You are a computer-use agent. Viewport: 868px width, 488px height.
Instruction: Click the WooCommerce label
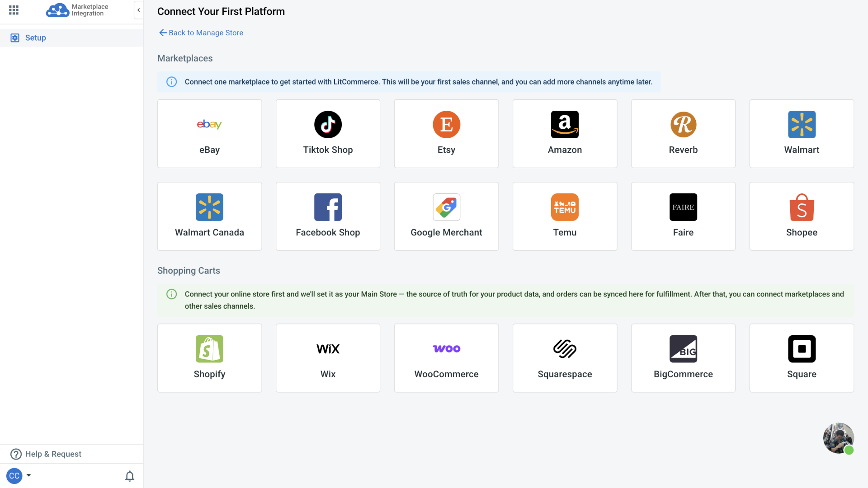(x=446, y=374)
